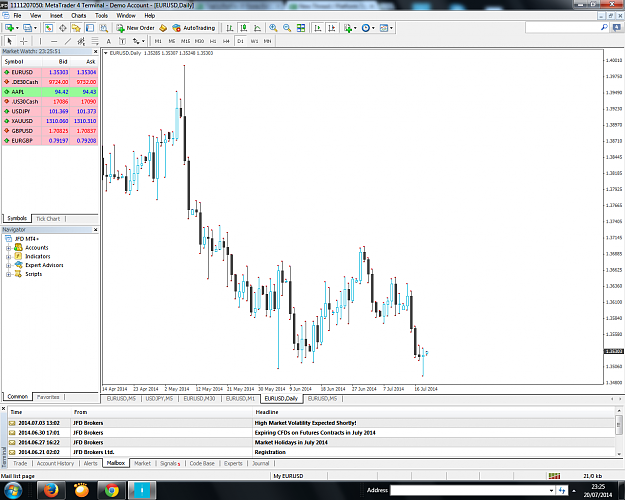Tile chart windows icon
The height and width of the screenshot is (500, 625).
tap(301, 28)
